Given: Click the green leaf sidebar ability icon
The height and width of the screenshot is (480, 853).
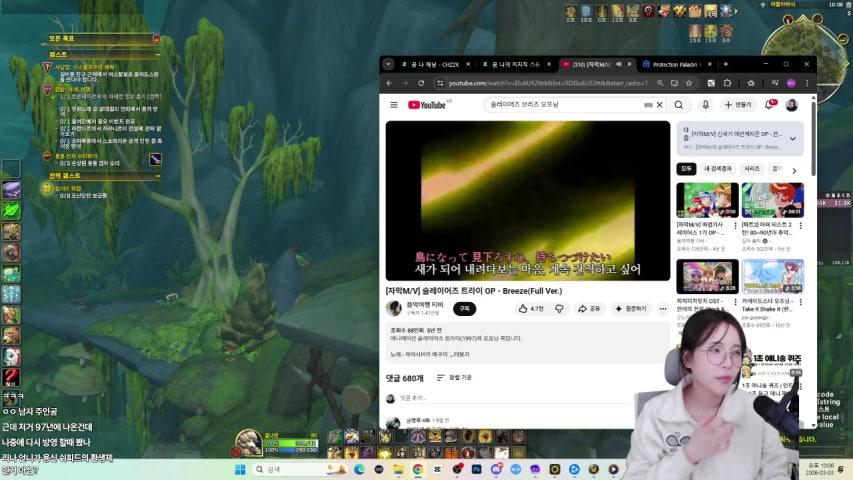Looking at the screenshot, I should 11,211.
